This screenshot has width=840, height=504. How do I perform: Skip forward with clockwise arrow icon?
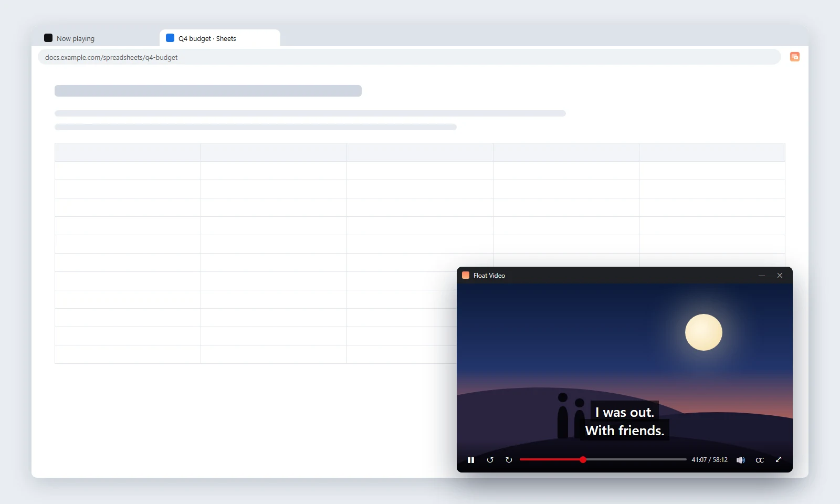[x=509, y=460]
